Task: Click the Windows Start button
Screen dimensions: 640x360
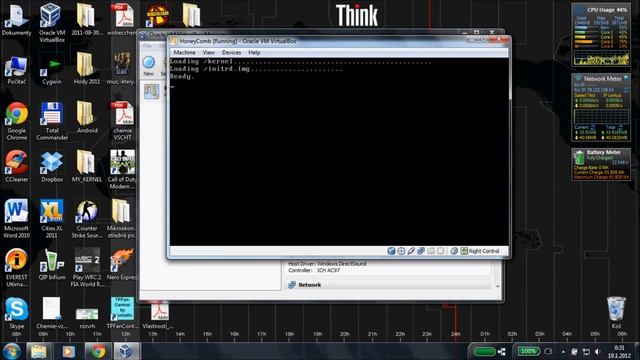Action: pos(11,351)
